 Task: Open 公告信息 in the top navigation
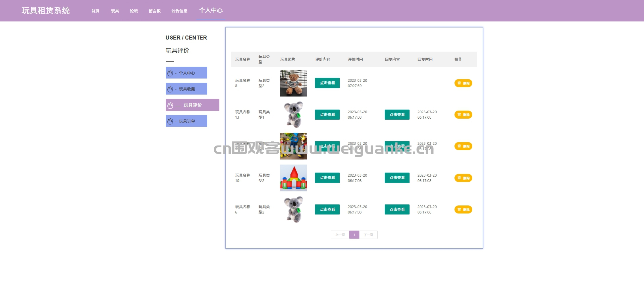tap(179, 11)
